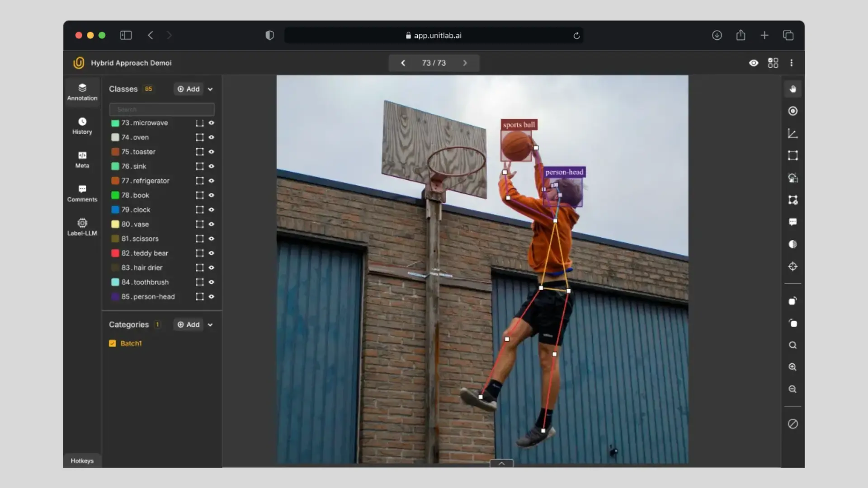The height and width of the screenshot is (488, 868).
Task: Expand the bottom panel chevron
Action: 501,463
